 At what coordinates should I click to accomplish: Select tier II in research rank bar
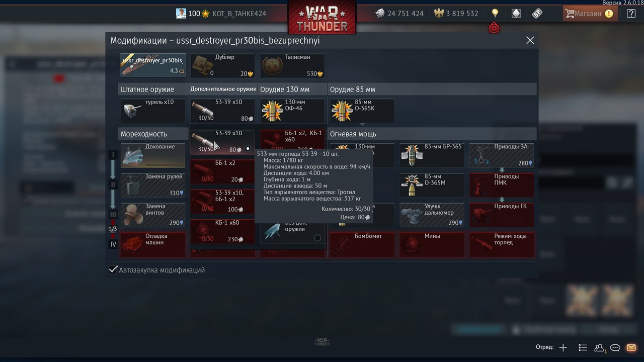113,185
